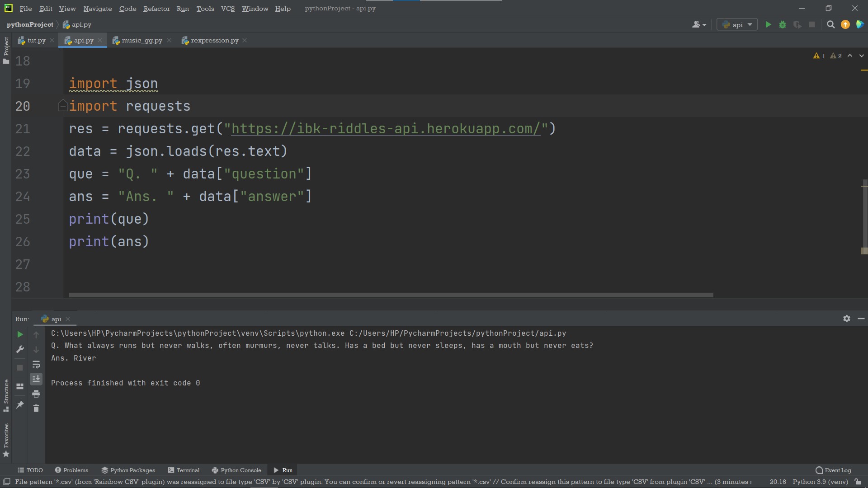The width and height of the screenshot is (868, 488).
Task: Switch to the music_gg.py editor tab
Action: pos(142,40)
